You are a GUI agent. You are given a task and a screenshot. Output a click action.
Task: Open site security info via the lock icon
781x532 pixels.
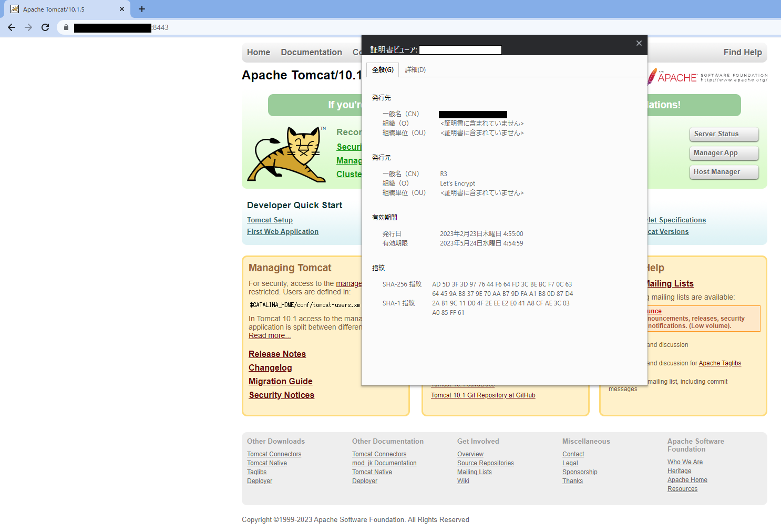66,27
